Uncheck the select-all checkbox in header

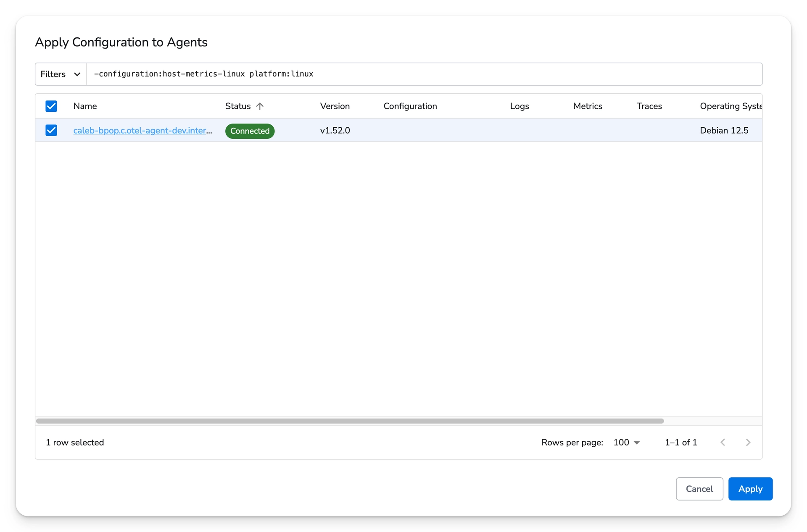[51, 106]
